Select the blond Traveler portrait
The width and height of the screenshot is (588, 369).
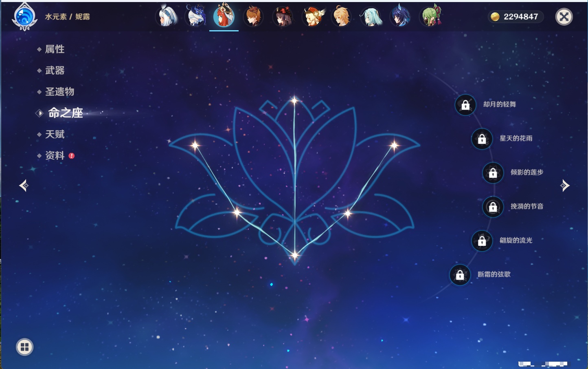[342, 17]
